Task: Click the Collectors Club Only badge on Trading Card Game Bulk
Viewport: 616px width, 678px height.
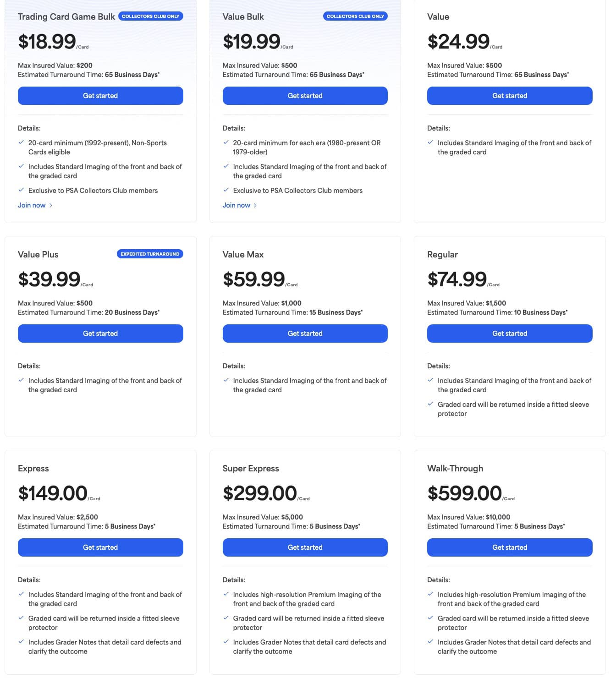Action: coord(150,16)
